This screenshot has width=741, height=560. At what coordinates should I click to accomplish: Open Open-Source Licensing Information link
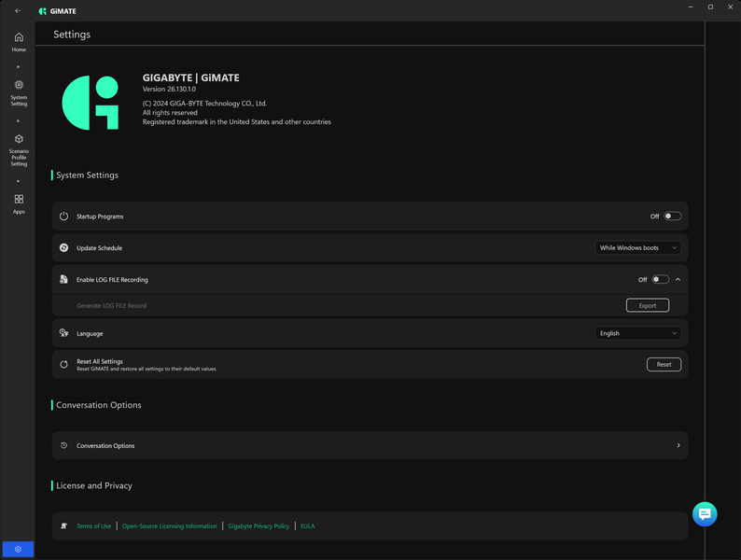tap(169, 526)
